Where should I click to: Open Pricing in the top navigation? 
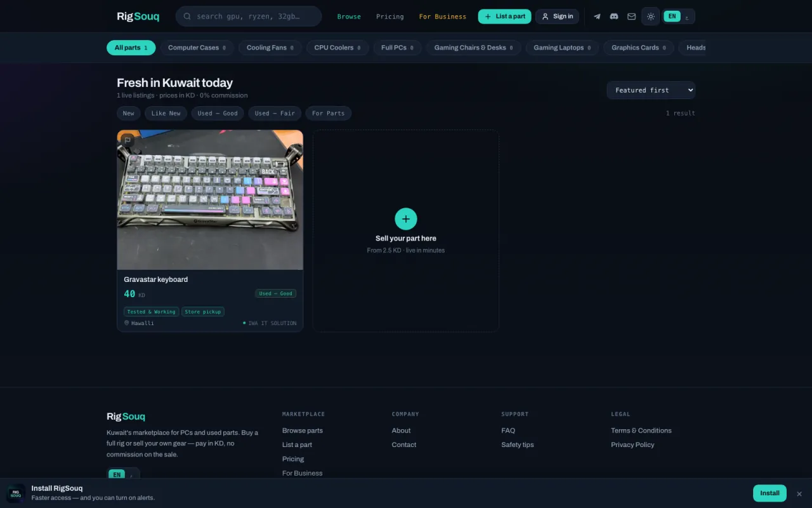tap(390, 17)
